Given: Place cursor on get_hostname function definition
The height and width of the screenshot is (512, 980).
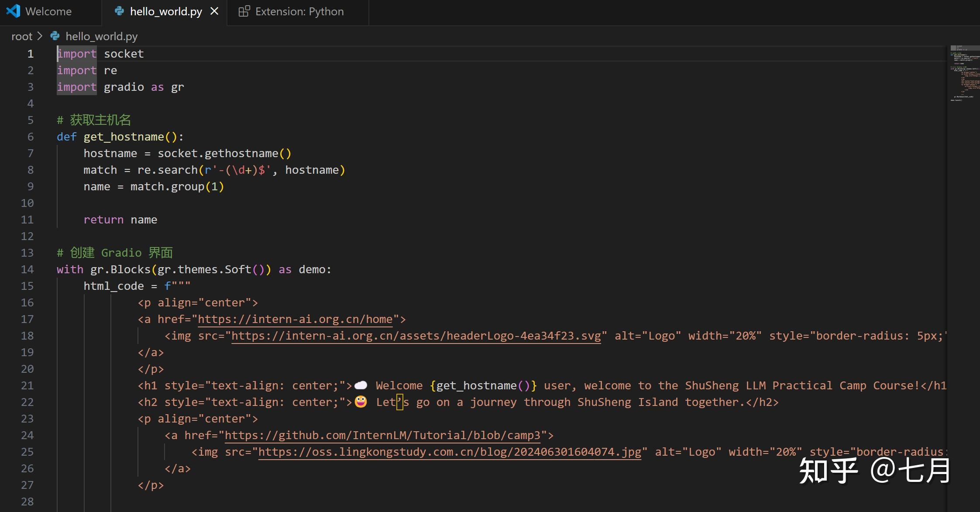Looking at the screenshot, I should pyautogui.click(x=124, y=137).
